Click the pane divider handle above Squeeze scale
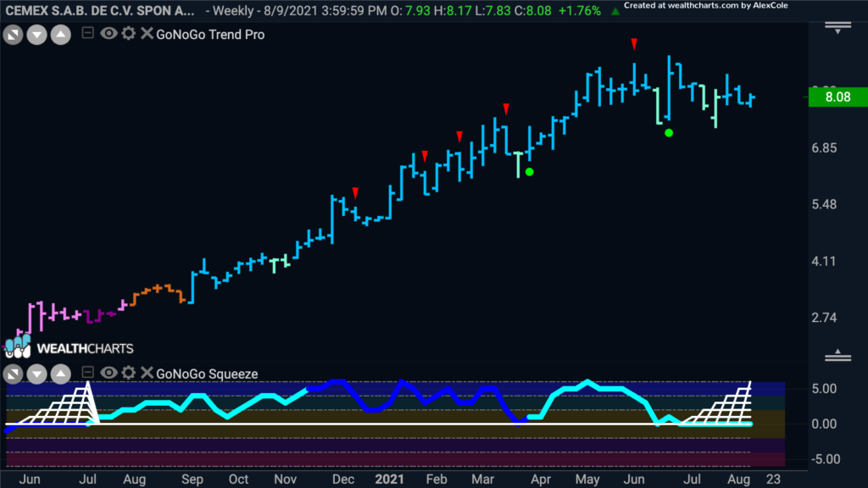The image size is (868, 488). [838, 355]
